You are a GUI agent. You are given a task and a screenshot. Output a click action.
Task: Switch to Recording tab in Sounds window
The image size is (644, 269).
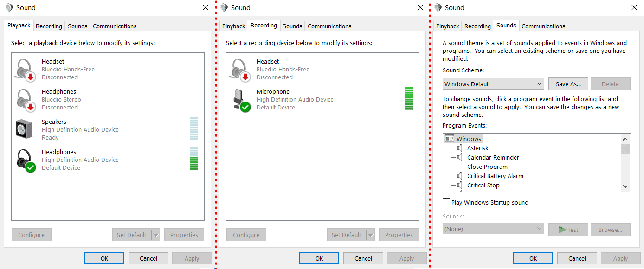477,26
